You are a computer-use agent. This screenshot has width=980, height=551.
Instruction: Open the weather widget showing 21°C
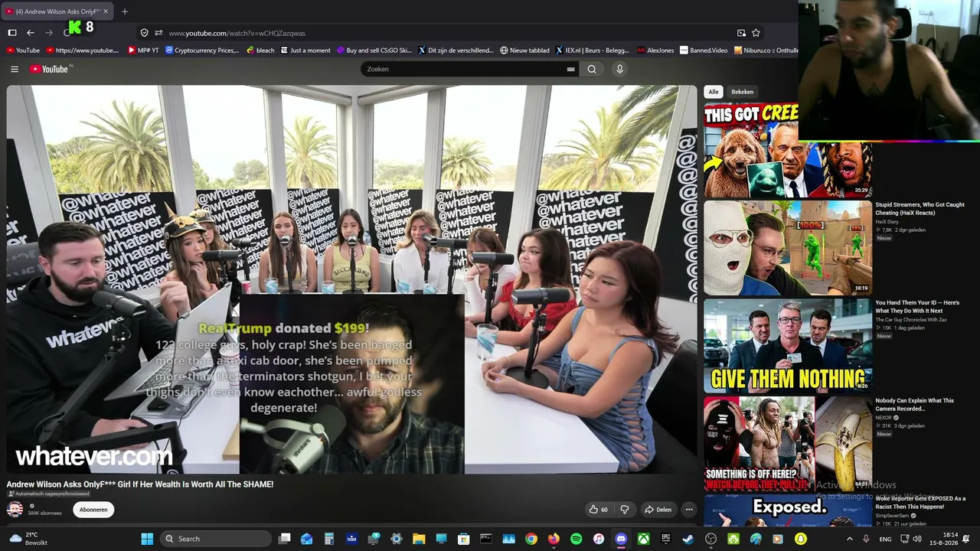28,539
